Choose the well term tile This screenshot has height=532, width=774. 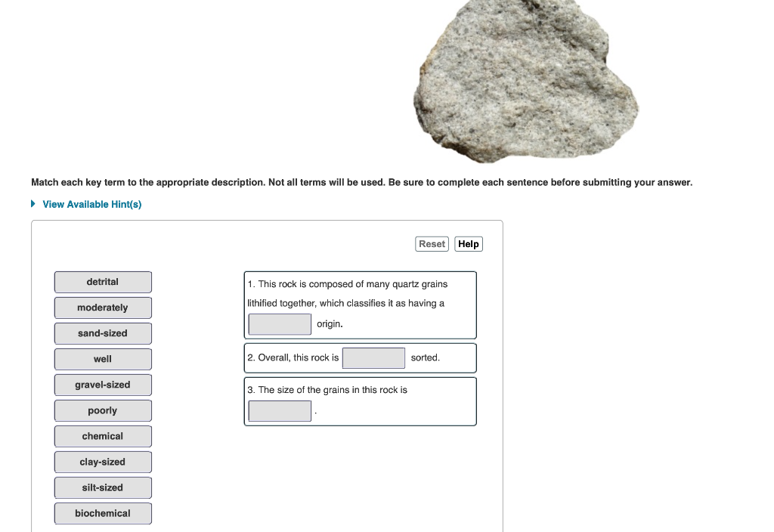103,359
